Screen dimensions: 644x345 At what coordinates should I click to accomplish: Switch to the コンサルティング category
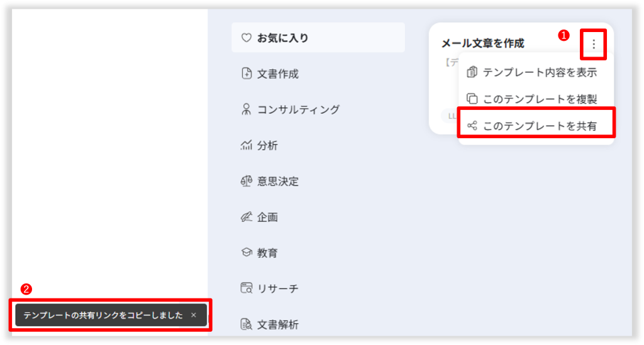tap(298, 109)
